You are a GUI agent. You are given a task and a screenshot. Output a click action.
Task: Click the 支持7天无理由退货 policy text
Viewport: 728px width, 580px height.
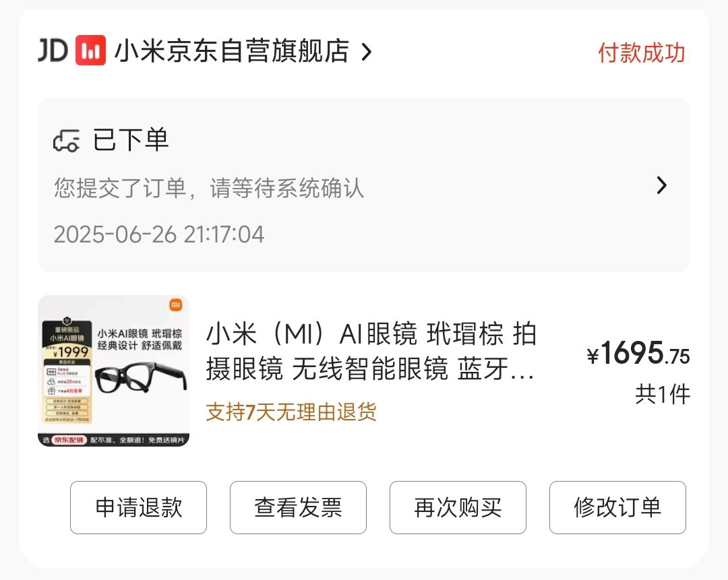[x=291, y=412]
